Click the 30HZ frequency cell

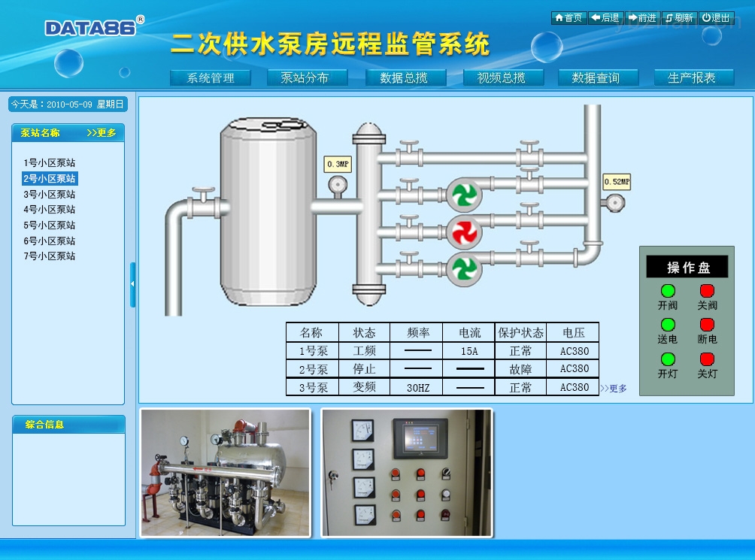point(417,388)
